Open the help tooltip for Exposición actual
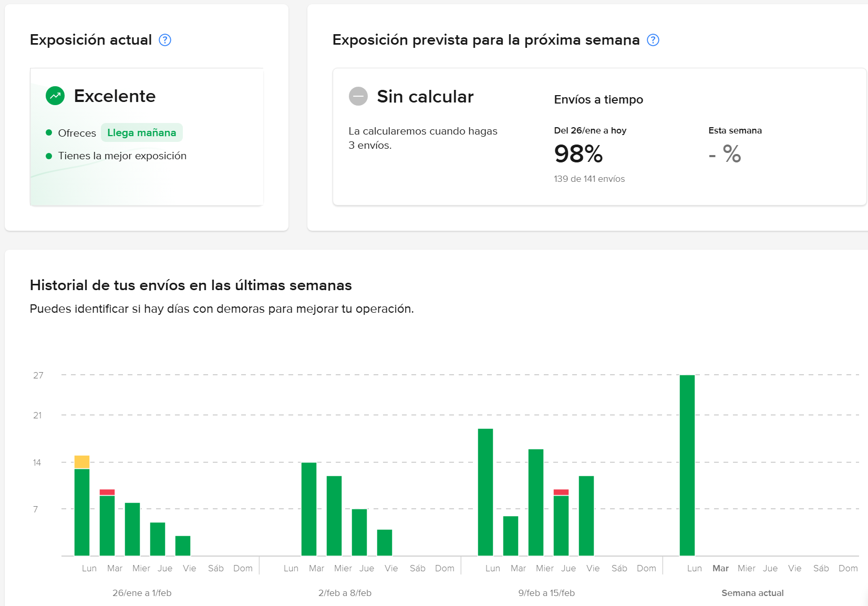This screenshot has height=606, width=868. pos(164,39)
